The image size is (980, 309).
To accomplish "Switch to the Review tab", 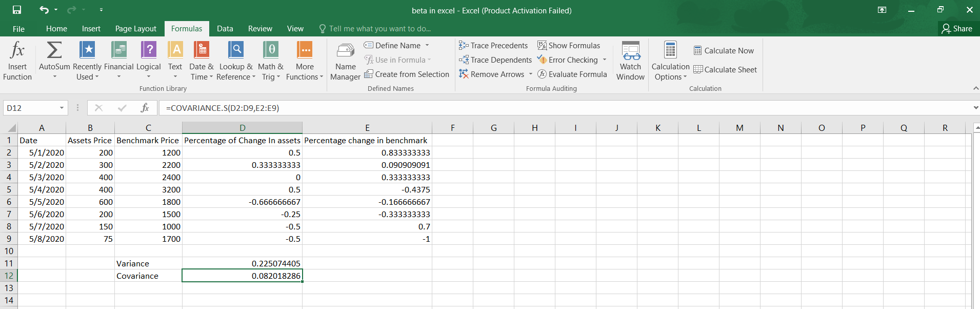I will (260, 29).
